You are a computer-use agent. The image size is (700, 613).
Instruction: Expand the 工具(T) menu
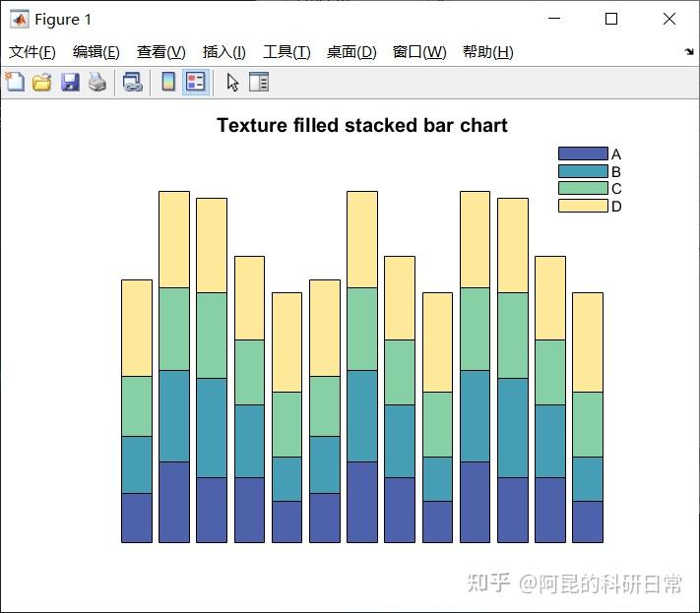286,52
